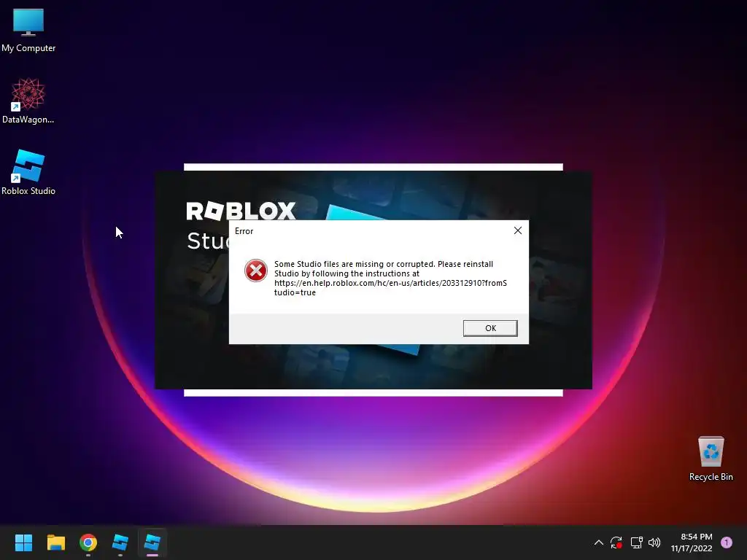Screen dimensions: 747x560
Task: Select the Roblox Studio desktop shortcut
Action: coord(28,172)
